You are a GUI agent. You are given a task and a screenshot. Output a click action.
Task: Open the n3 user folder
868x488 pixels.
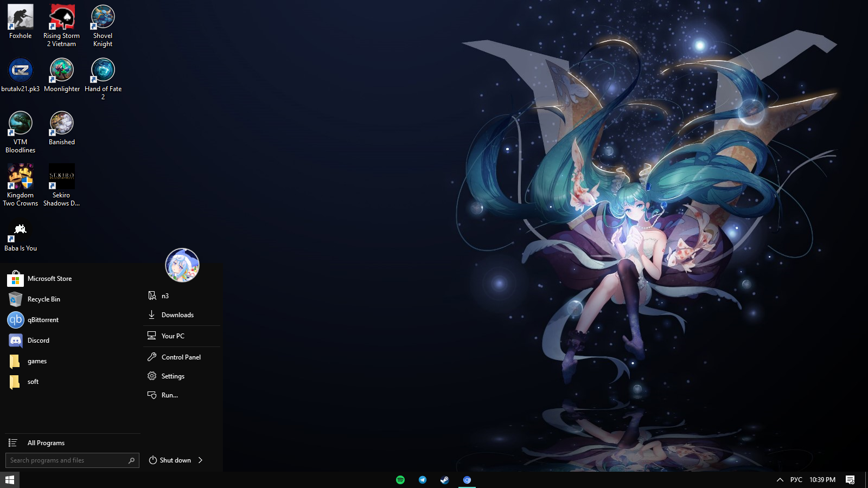pyautogui.click(x=182, y=296)
